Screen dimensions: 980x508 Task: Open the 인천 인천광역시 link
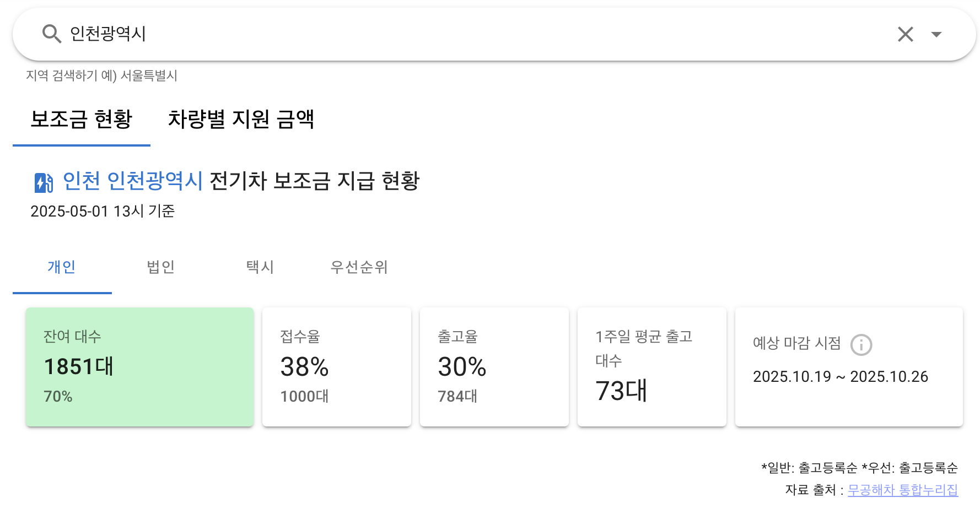(x=132, y=180)
